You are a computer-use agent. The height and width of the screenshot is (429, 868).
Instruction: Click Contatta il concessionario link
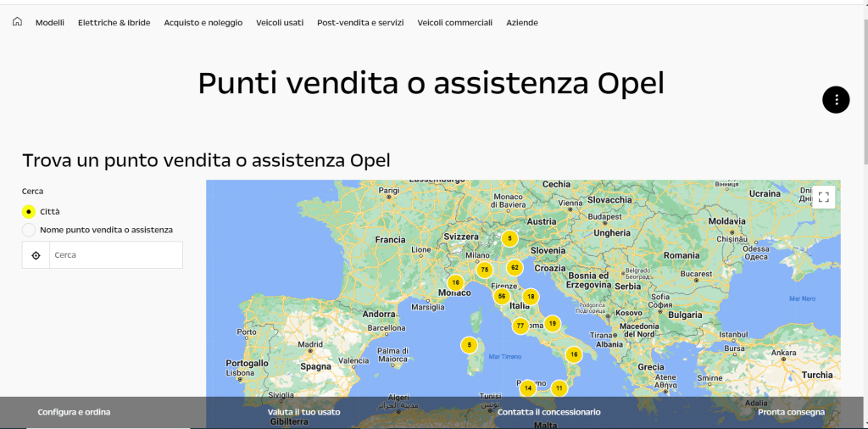[x=549, y=412]
